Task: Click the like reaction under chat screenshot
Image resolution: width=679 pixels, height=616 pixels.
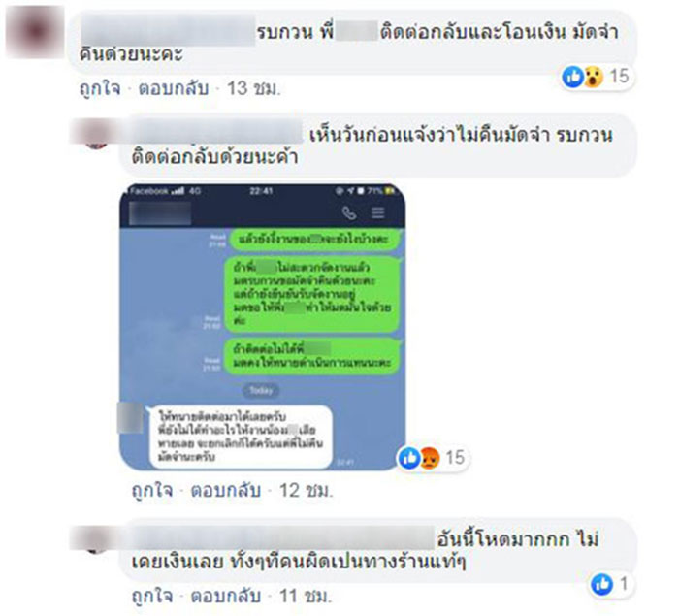Action: click(x=408, y=458)
